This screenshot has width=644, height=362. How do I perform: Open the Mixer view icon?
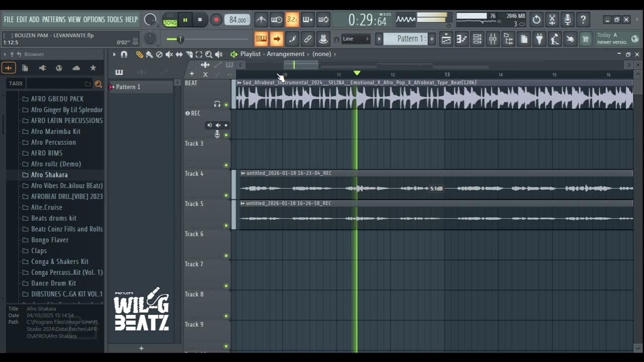tap(493, 39)
